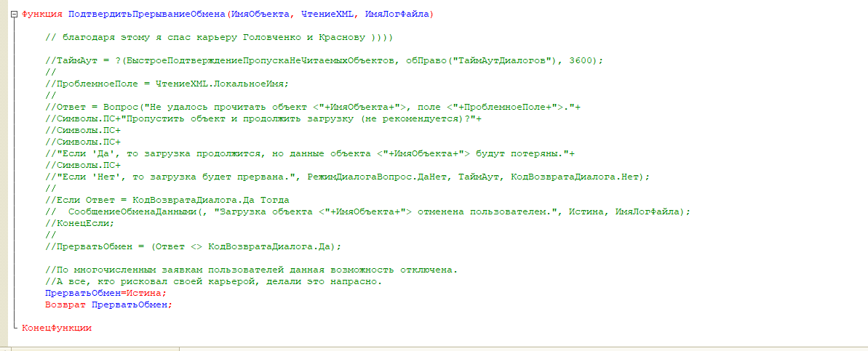The image size is (868, 351).
Task: Click commented line starting '//ТаймАут = ?'
Action: pyautogui.click(x=324, y=61)
